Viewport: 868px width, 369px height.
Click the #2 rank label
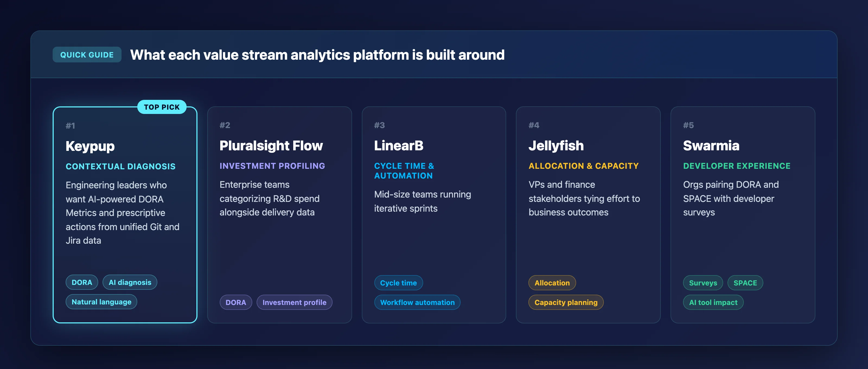click(x=225, y=125)
